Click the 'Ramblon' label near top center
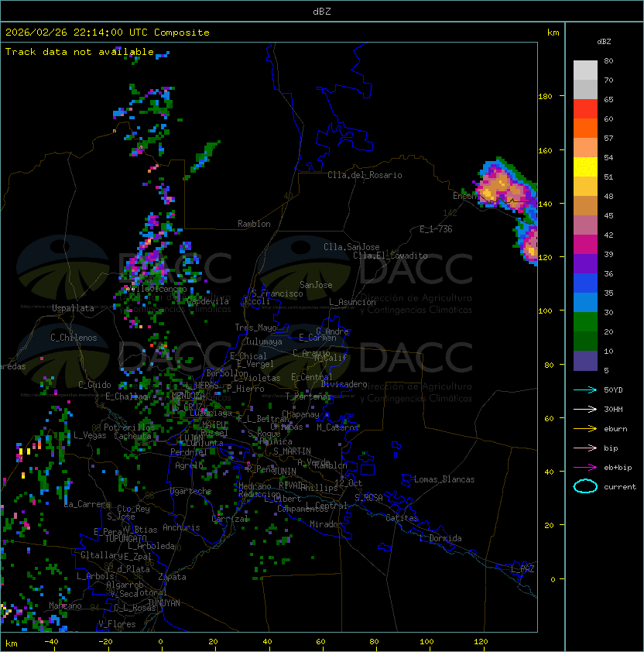This screenshot has height=652, width=644. tap(254, 224)
